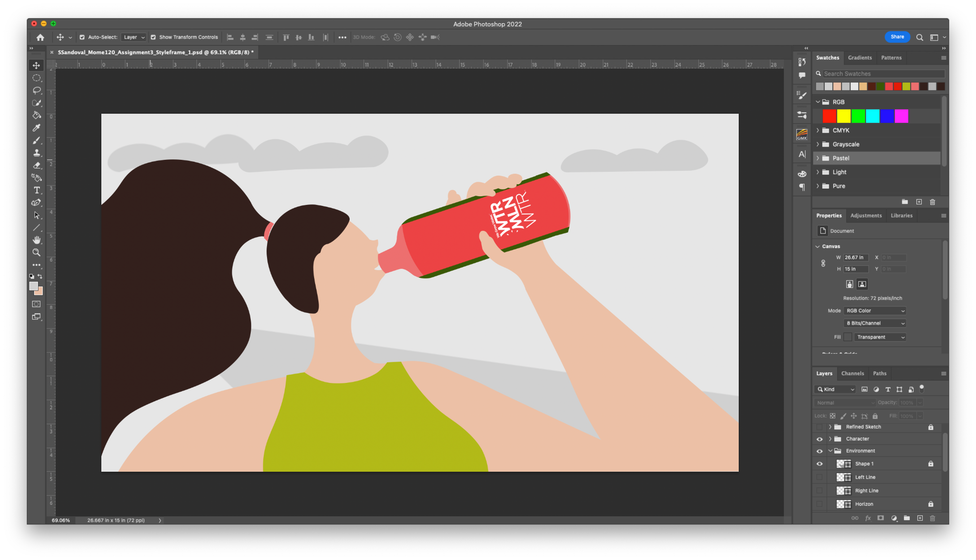976x560 pixels.
Task: Select the Zoom tool
Action: [x=37, y=252]
